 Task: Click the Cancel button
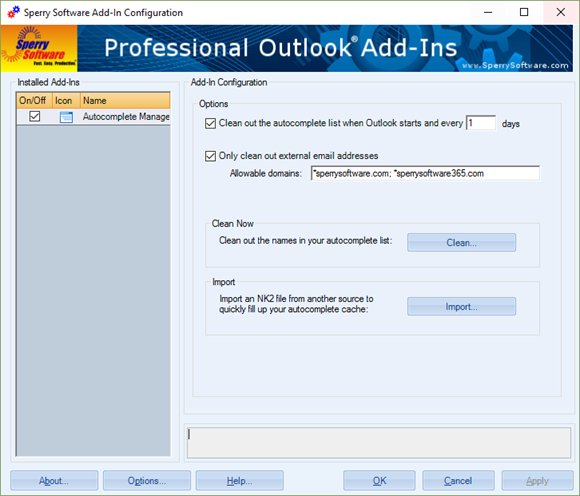pos(458,480)
